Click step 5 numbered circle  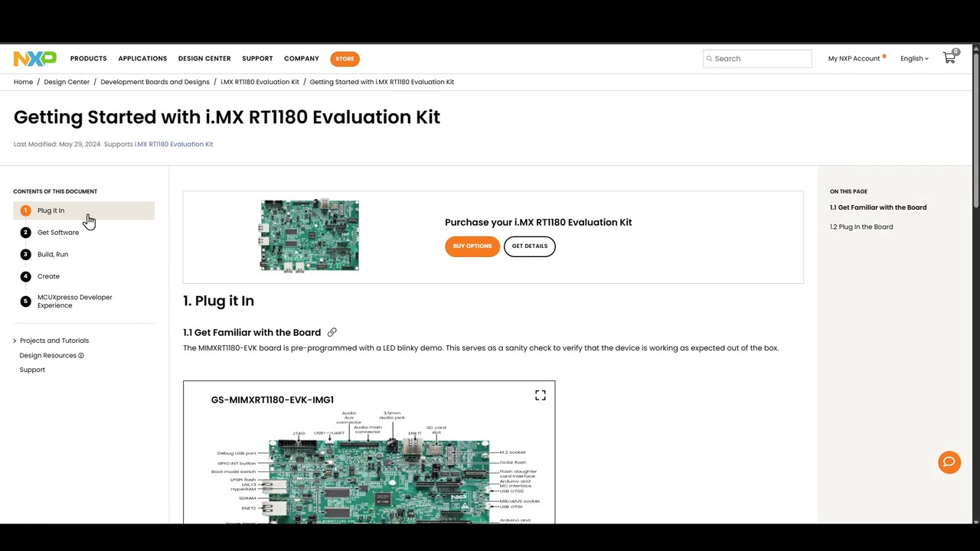25,301
